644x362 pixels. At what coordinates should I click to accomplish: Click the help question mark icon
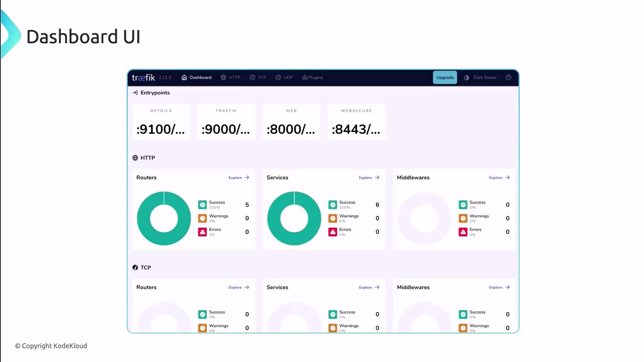(508, 77)
